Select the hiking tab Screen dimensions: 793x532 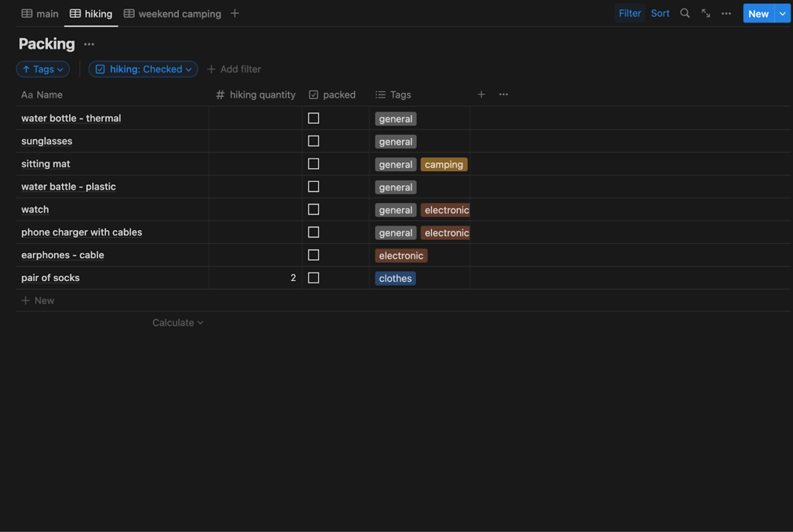click(91, 14)
